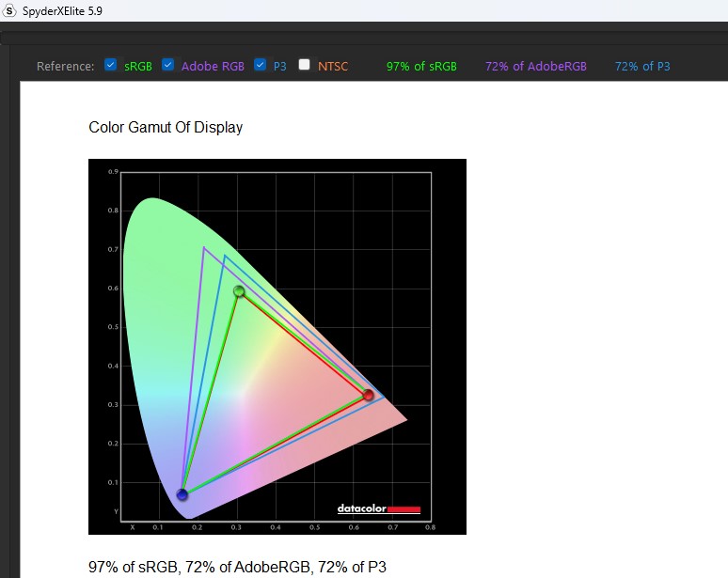Screen dimensions: 728x578
Task: Click the "97% of sRGB" toolbar readout
Action: (x=421, y=67)
